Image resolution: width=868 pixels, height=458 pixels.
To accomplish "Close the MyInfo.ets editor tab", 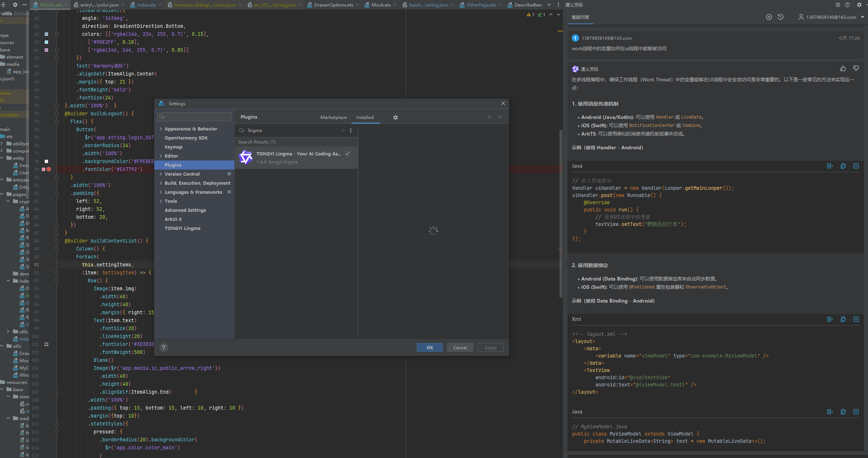I will point(66,5).
